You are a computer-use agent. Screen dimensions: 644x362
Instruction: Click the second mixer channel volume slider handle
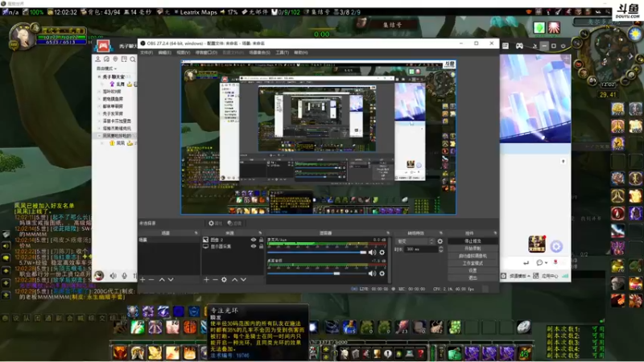click(336, 274)
